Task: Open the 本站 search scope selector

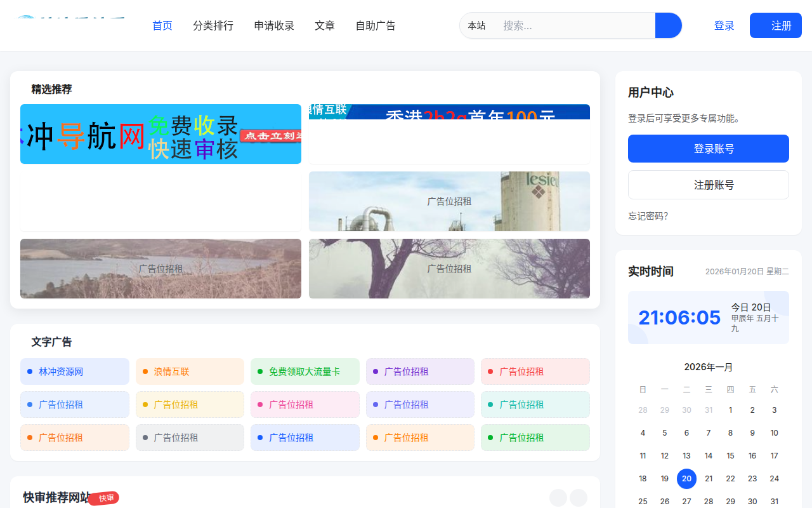Action: pos(476,25)
